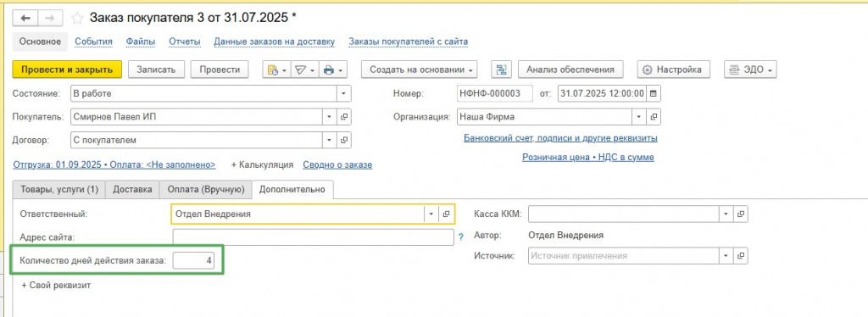Click the Анализ обеспечения button
Screen dimensions: 868x317
tap(570, 70)
